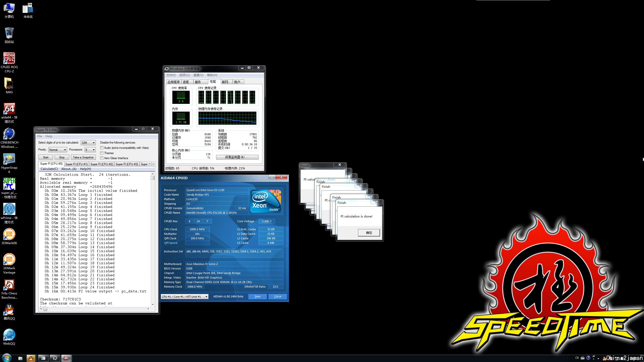Screen dimensions: 644x362
Task: Switch to Task Manager Processes tab (进程)
Action: click(x=187, y=82)
